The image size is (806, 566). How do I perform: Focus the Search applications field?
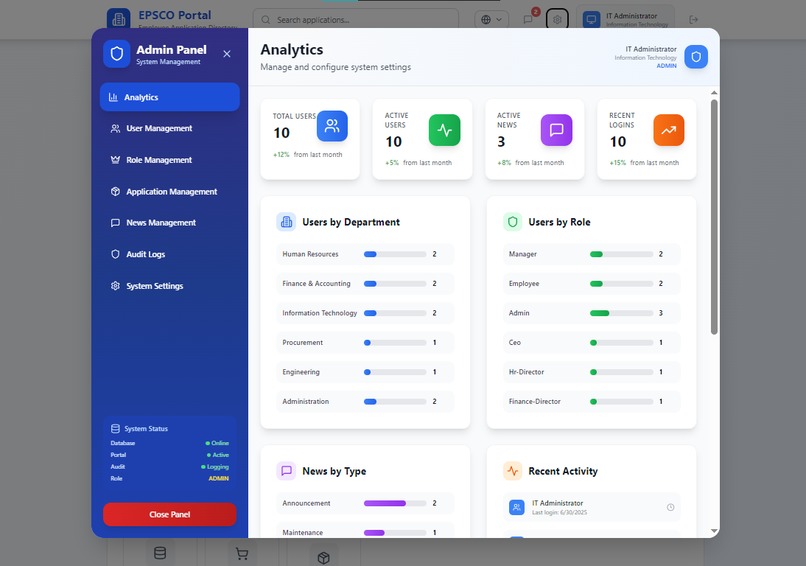[x=356, y=20]
